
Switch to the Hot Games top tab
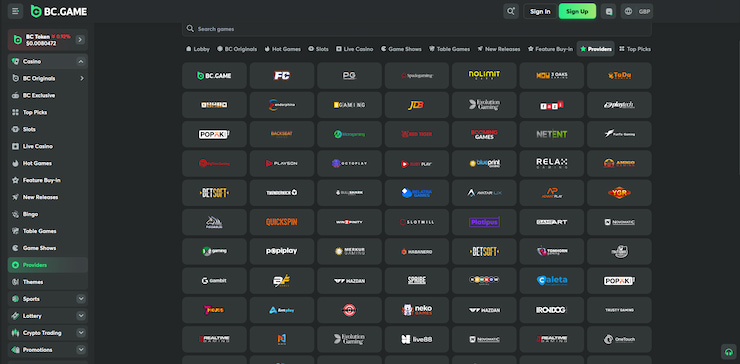click(x=282, y=49)
